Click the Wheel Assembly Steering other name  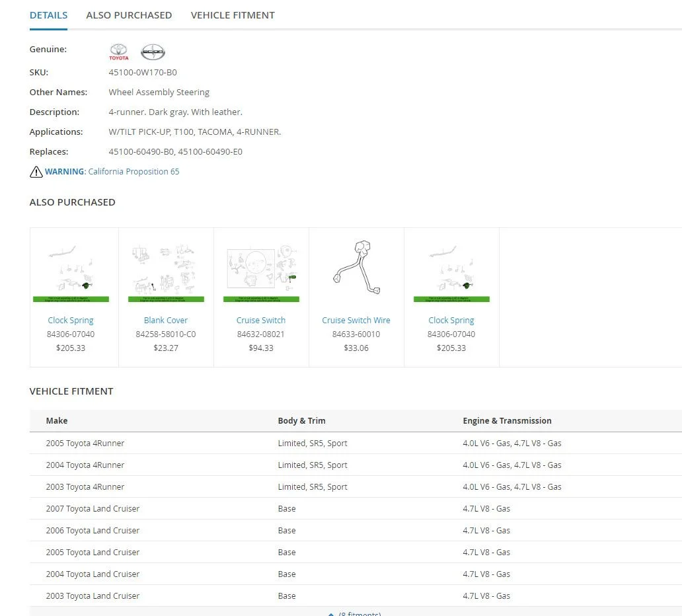click(159, 93)
